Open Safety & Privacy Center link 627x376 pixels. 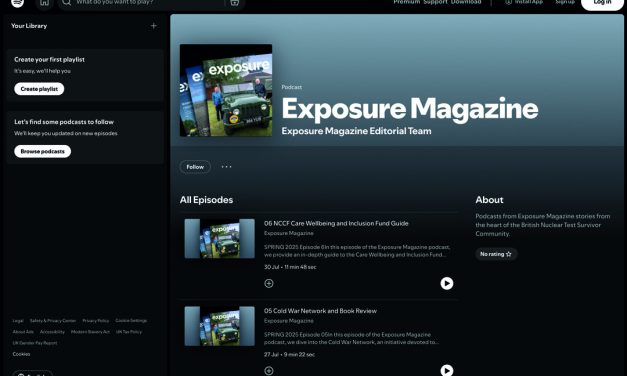[x=53, y=321]
